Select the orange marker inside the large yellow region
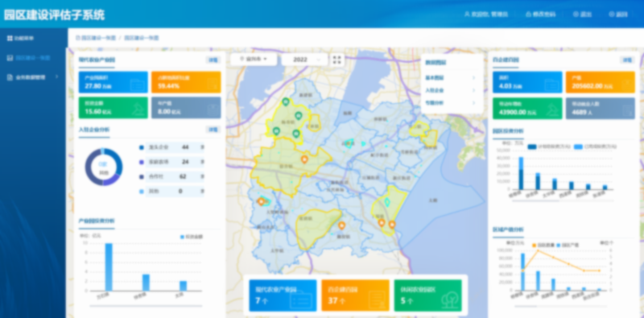The width and height of the screenshot is (644, 318). click(304, 159)
